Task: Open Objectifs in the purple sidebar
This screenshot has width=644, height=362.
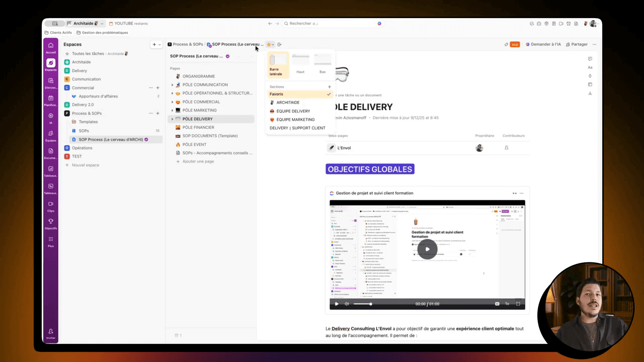Action: click(51, 223)
